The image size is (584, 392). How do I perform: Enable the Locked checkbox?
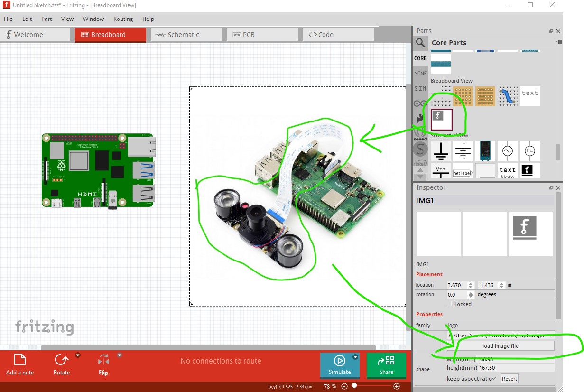pyautogui.click(x=450, y=304)
